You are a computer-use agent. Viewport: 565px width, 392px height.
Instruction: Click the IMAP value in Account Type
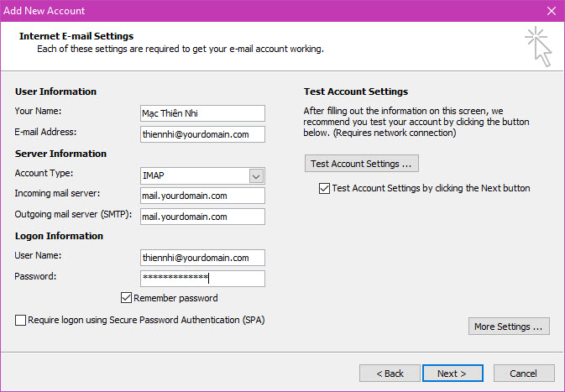click(x=193, y=175)
